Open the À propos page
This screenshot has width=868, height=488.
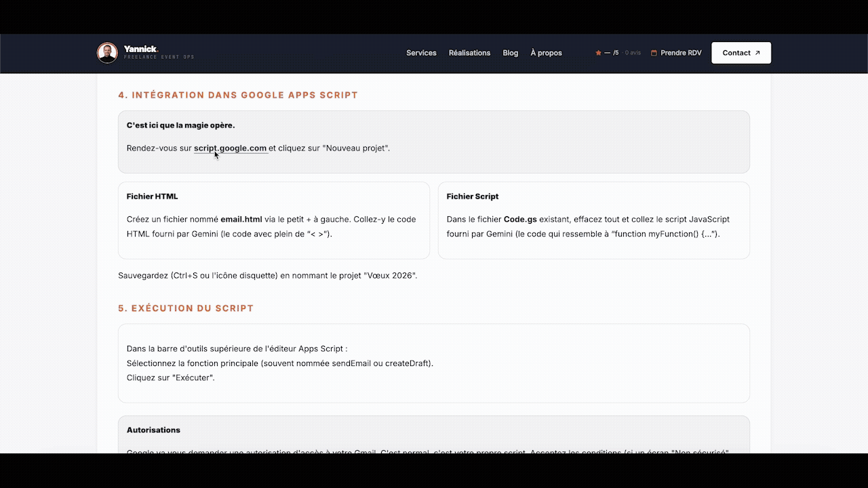coord(546,52)
